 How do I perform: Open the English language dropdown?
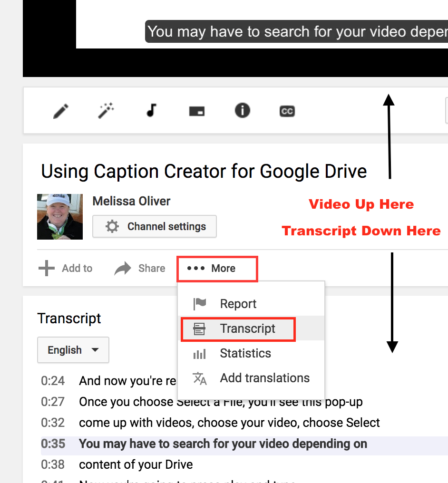[x=73, y=350]
